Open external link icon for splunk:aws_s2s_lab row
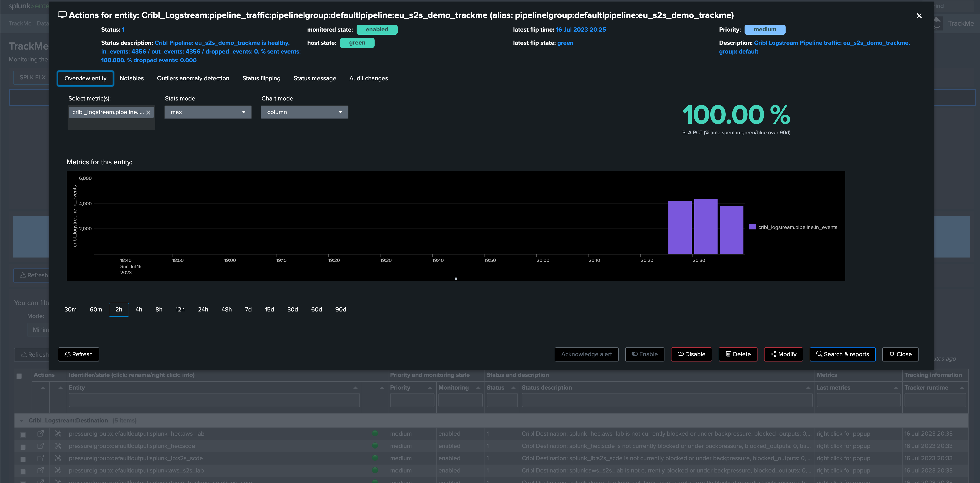The height and width of the screenshot is (483, 980). (x=40, y=470)
